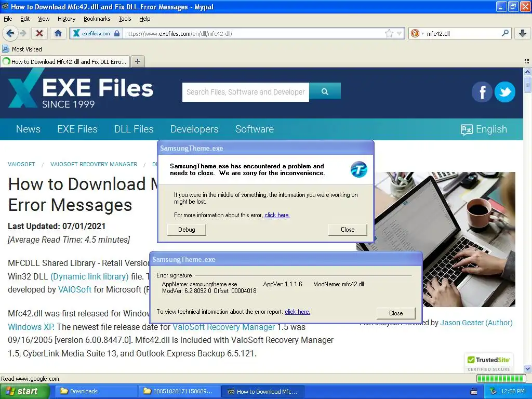Open the Help menu

144,19
